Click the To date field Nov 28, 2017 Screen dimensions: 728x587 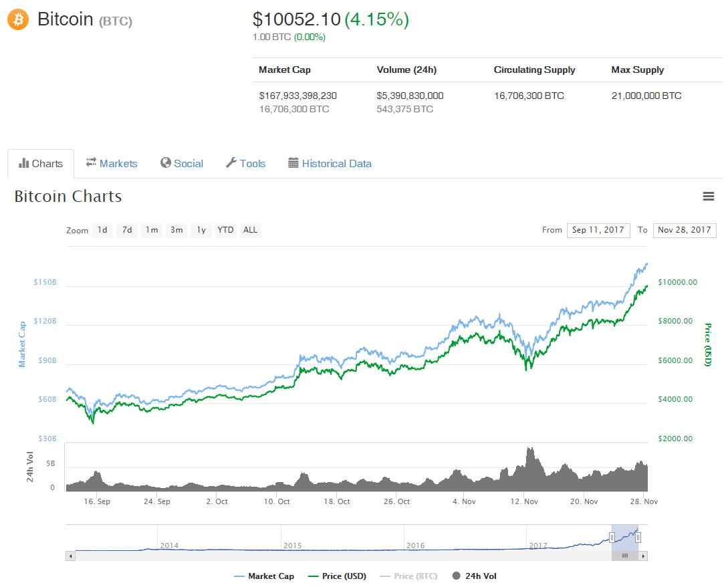(x=685, y=230)
